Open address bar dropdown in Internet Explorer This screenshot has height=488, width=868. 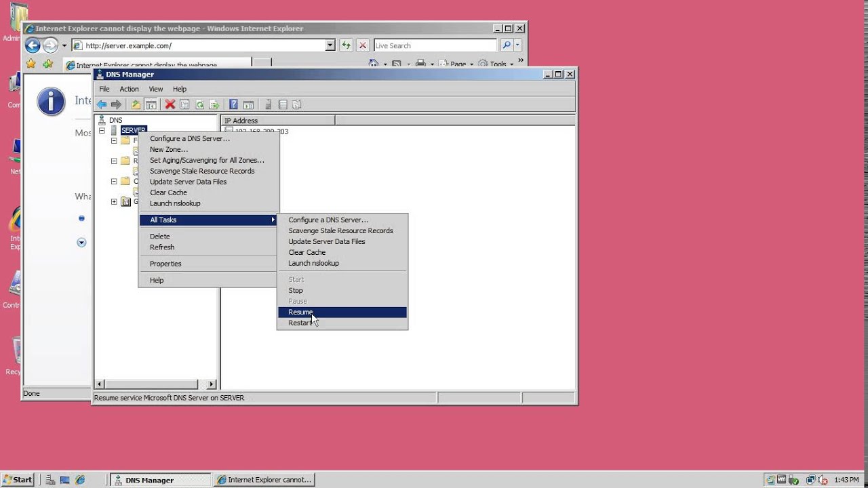pos(330,45)
